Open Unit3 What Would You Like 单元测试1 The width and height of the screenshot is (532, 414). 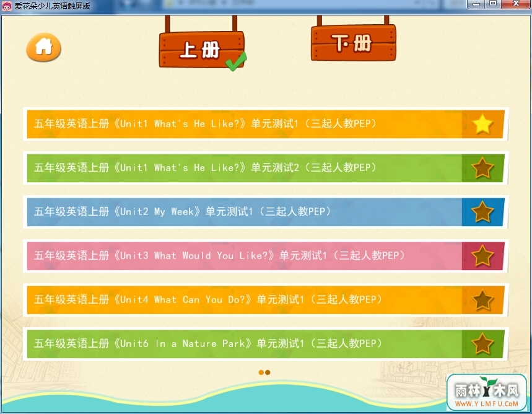265,256
